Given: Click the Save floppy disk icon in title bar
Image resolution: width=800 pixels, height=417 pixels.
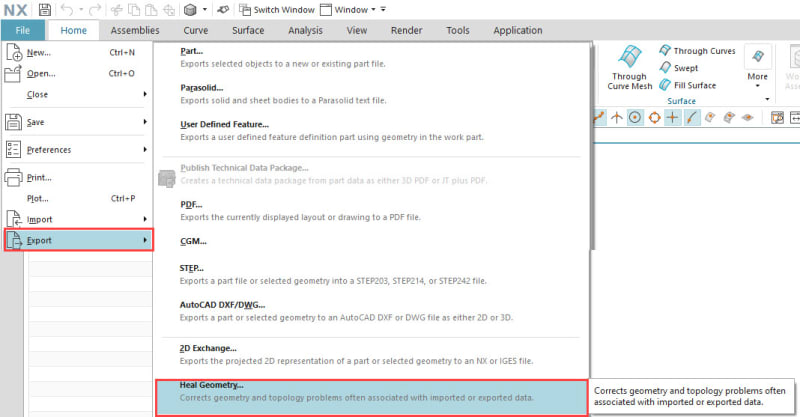Looking at the screenshot, I should point(44,9).
